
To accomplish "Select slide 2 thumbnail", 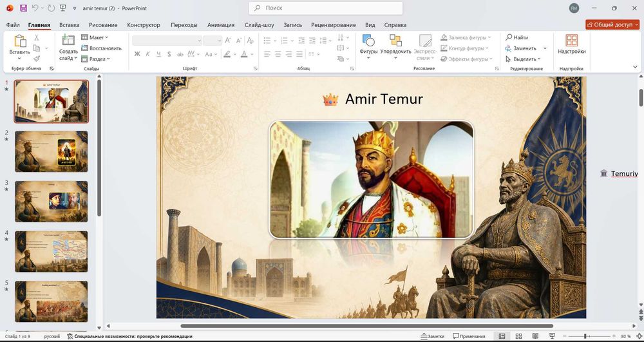I will tap(52, 151).
